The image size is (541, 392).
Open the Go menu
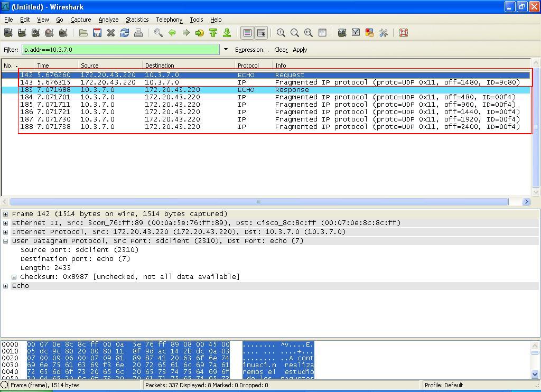pos(60,20)
